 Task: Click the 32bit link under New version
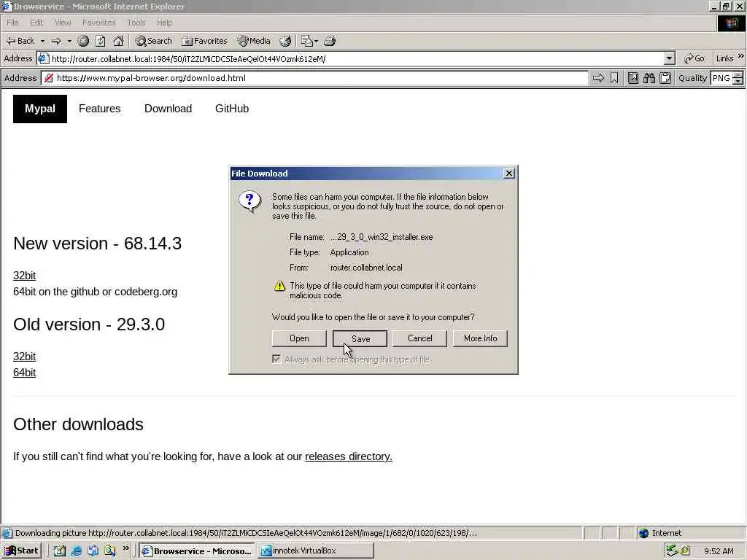(x=24, y=276)
